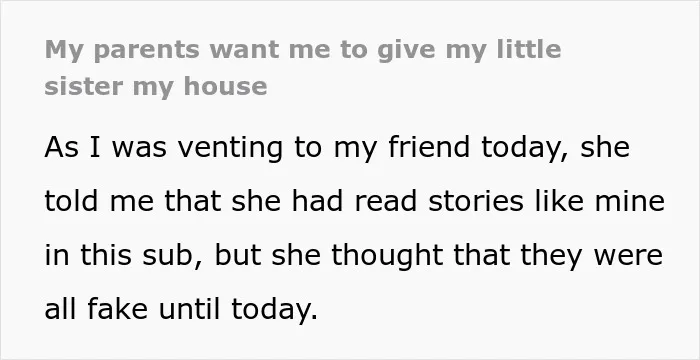Click the word "fake" in the last line
The width and height of the screenshot is (700, 360).
(117, 309)
